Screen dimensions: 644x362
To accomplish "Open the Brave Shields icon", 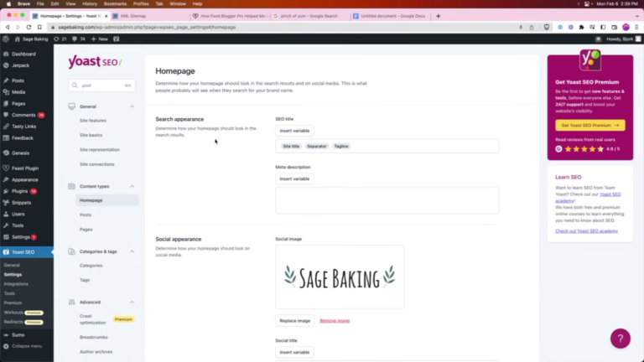I will coord(546,27).
